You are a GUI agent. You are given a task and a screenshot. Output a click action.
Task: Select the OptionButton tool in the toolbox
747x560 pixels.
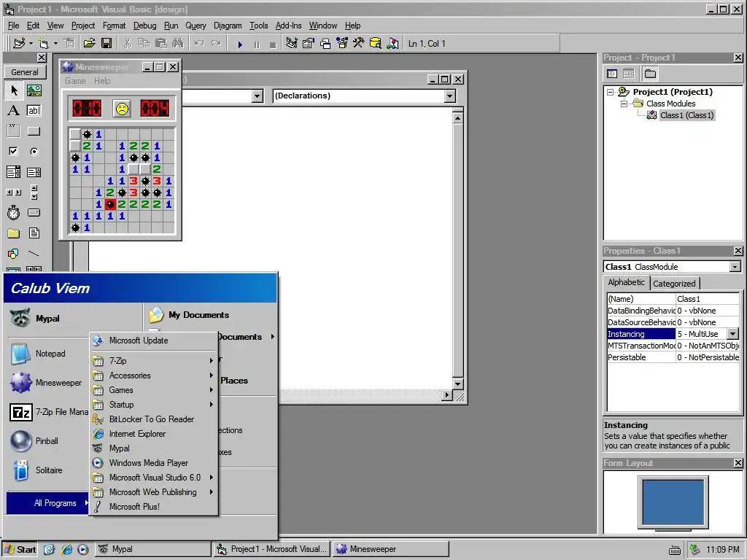click(34, 152)
